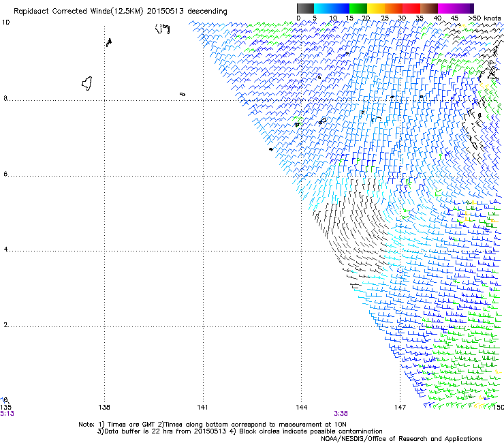Click the large island outline west of 138
Screen dimensions: 504x443
pyautogui.click(x=87, y=83)
